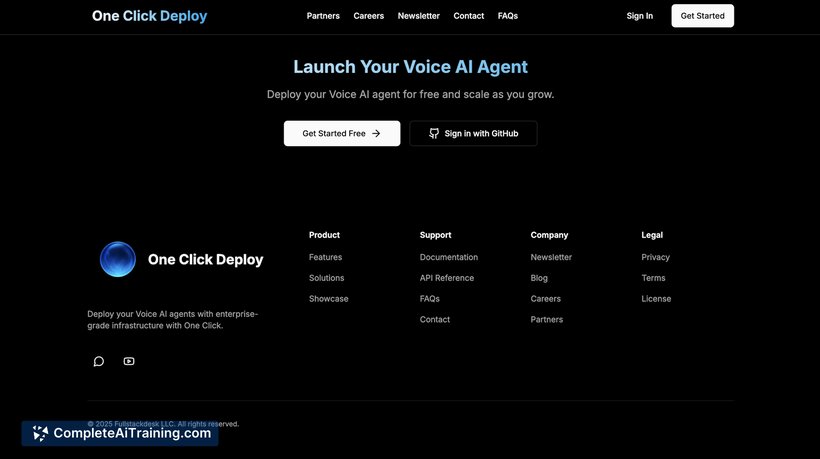This screenshot has width=820, height=459.
Task: Open Partners in the top navigation
Action: [323, 16]
